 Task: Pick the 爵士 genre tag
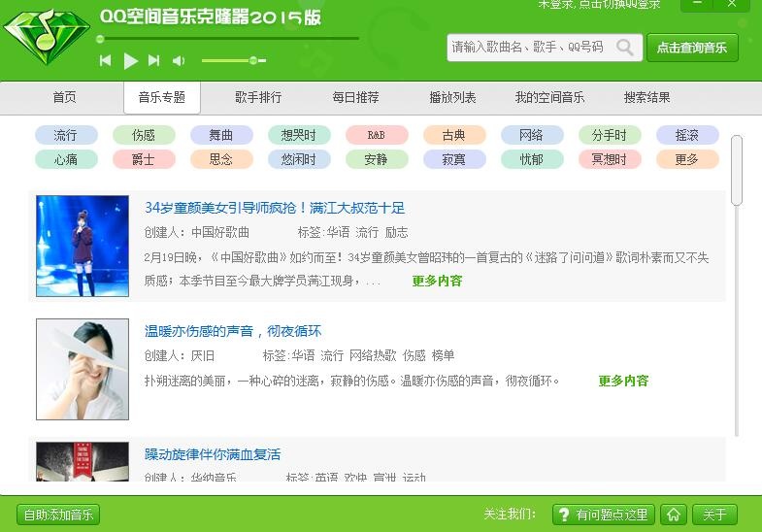(x=144, y=159)
